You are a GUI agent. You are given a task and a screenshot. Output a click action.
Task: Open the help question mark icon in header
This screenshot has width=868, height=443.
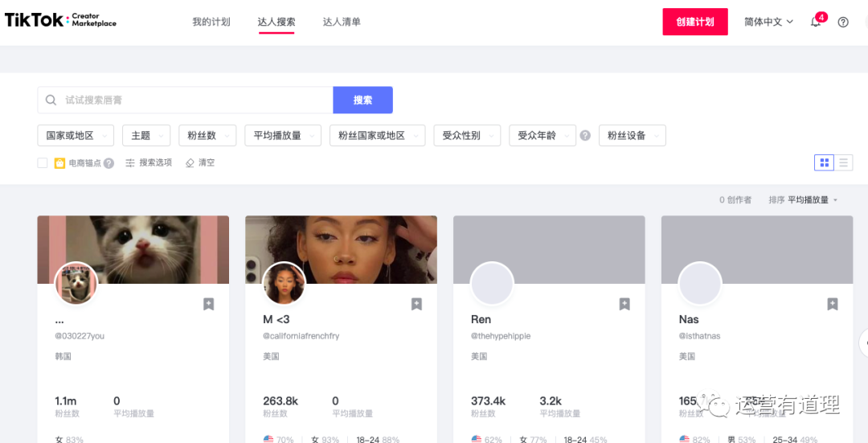(843, 22)
